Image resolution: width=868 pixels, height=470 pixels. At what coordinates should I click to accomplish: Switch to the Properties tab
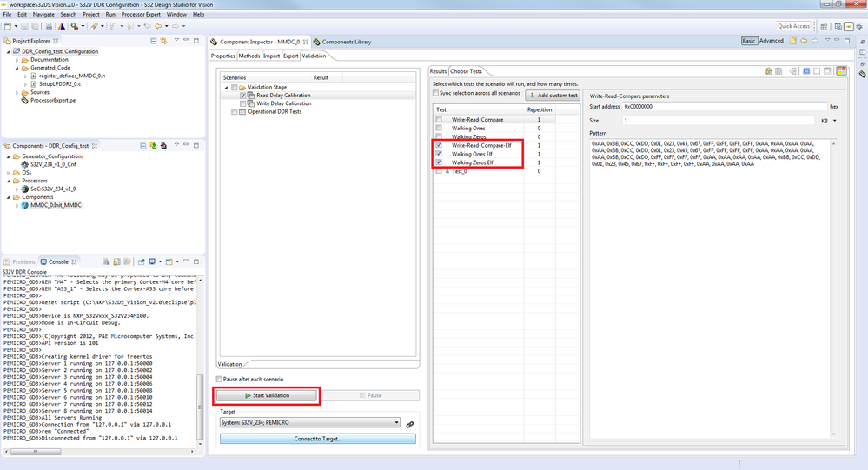pyautogui.click(x=223, y=56)
